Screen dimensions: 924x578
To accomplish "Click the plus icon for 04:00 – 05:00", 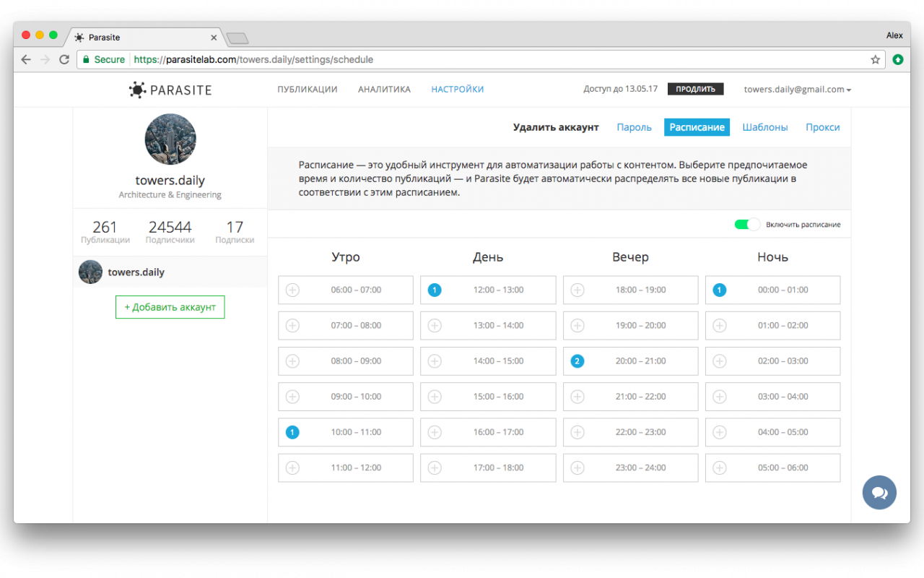I will pyautogui.click(x=720, y=432).
